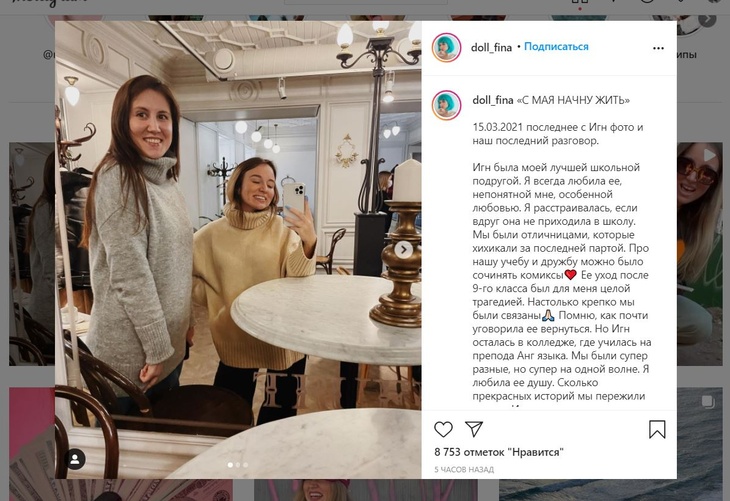
Task: Open doll_fina username in the caption
Action: point(493,100)
